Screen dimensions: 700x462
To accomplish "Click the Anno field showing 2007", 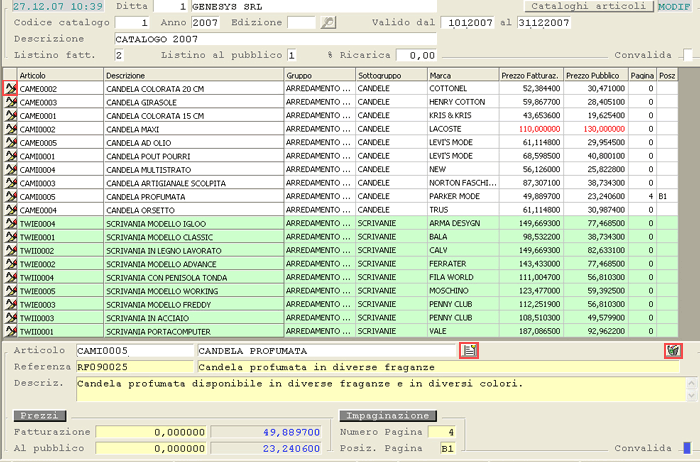I will [x=205, y=22].
